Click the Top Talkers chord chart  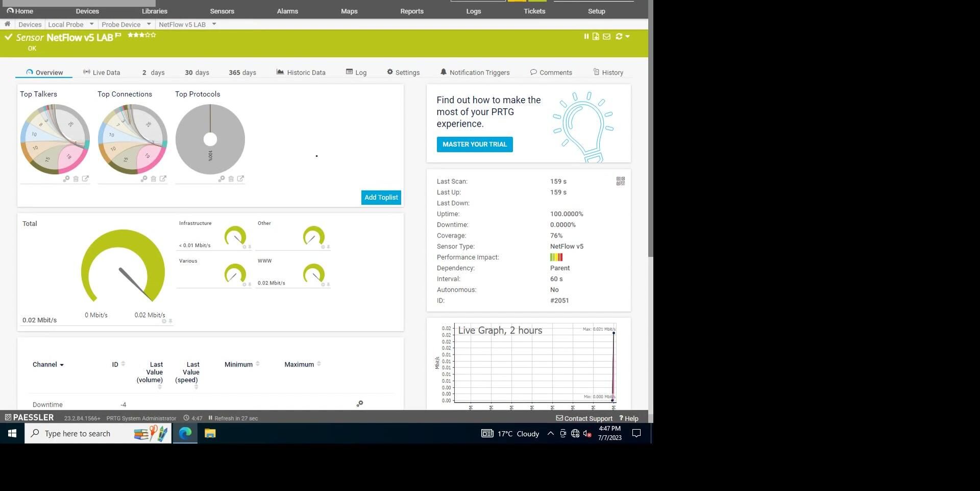click(x=55, y=139)
